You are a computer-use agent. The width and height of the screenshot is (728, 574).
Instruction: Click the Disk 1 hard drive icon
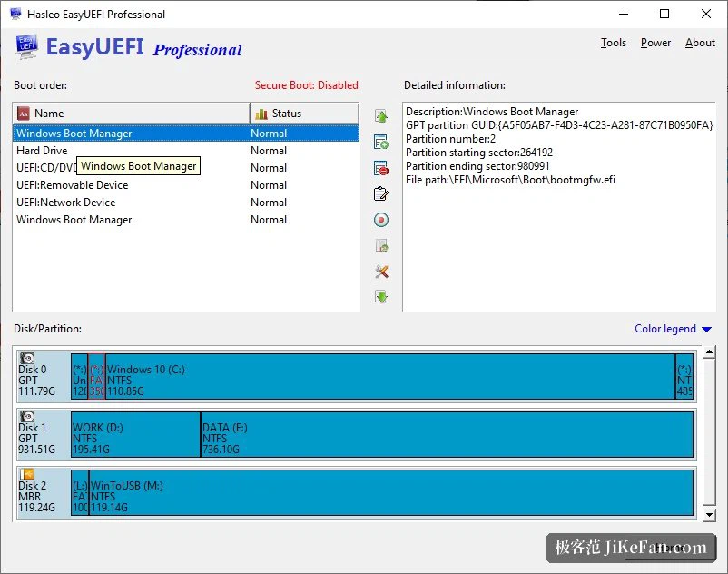27,416
